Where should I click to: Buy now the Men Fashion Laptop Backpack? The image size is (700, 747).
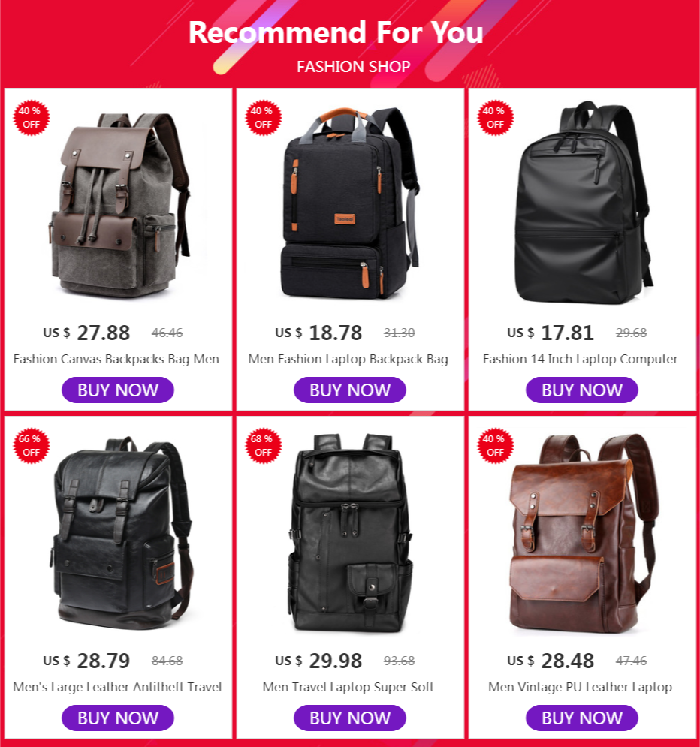(350, 390)
